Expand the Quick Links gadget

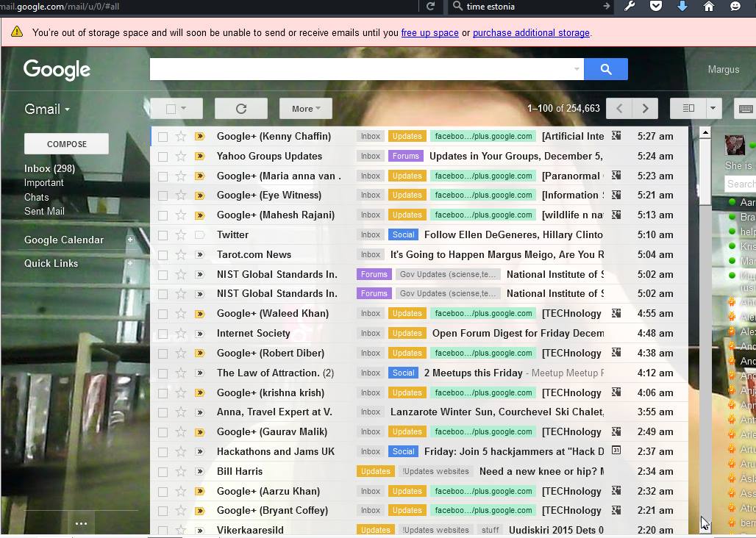click(x=130, y=263)
